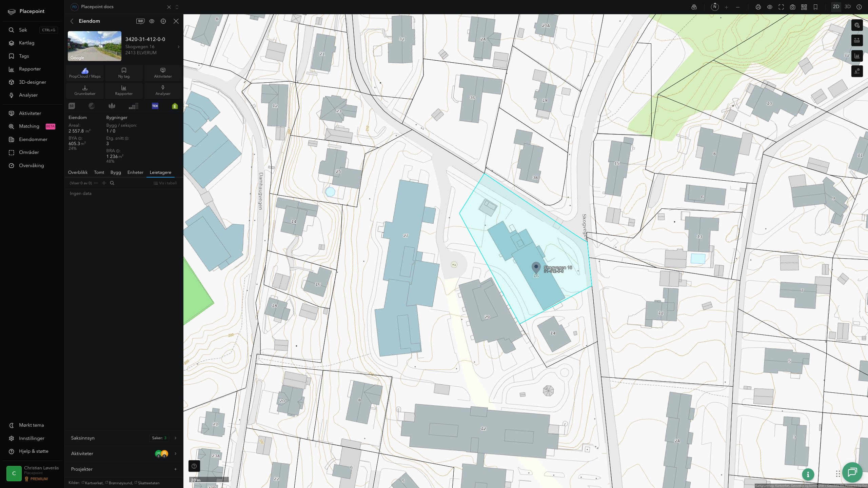868x488 pixels.
Task: Open Google street view thumbnail
Action: 95,46
